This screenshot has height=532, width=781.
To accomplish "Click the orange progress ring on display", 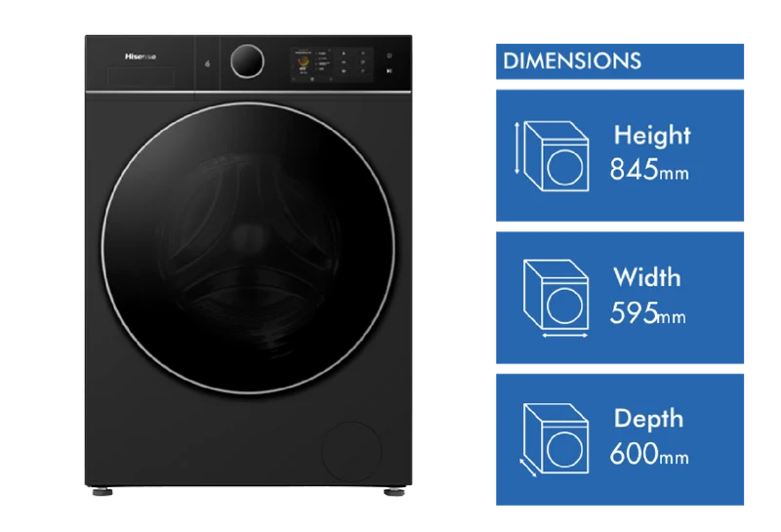I will (x=303, y=61).
